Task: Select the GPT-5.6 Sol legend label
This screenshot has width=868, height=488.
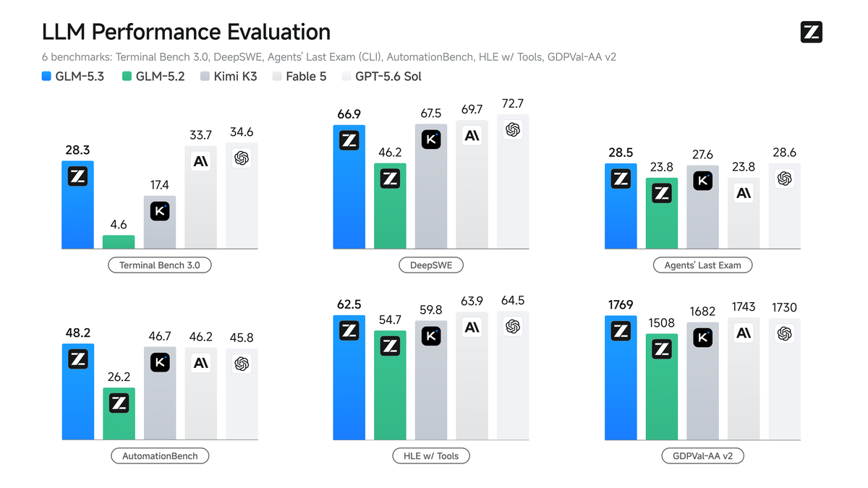Action: 388,76
